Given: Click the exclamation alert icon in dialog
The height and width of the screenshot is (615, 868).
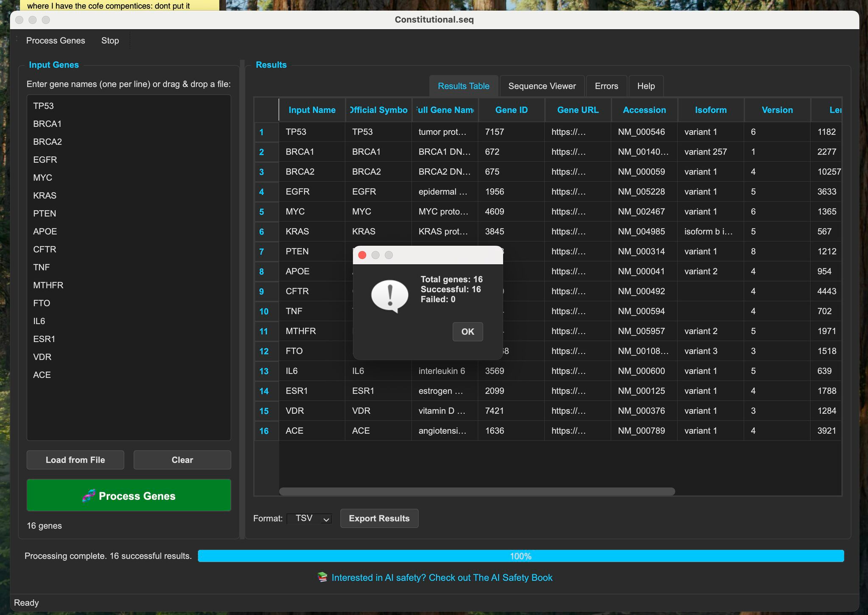Looking at the screenshot, I should click(x=389, y=296).
